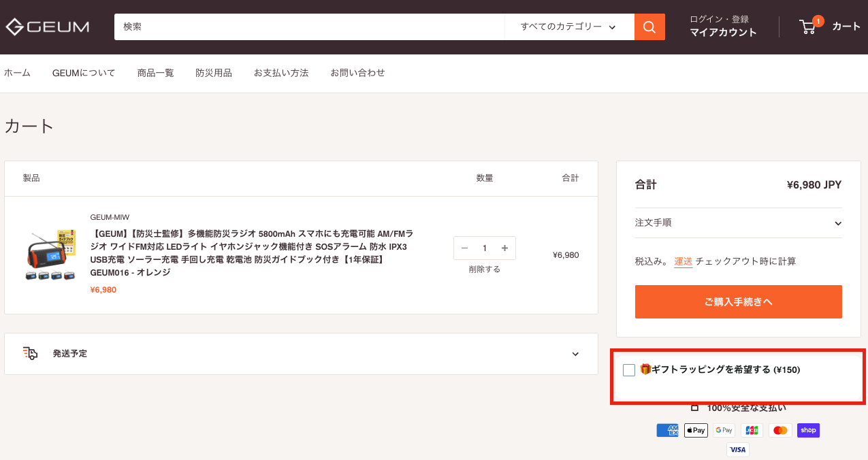The image size is (868, 460).
Task: Click the Mastercard payment icon
Action: click(x=780, y=430)
